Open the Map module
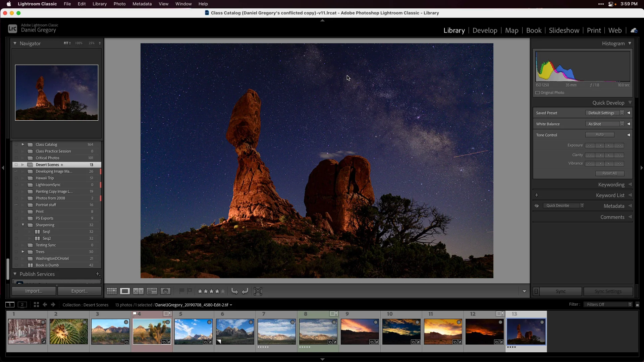The image size is (644, 362). [512, 31]
